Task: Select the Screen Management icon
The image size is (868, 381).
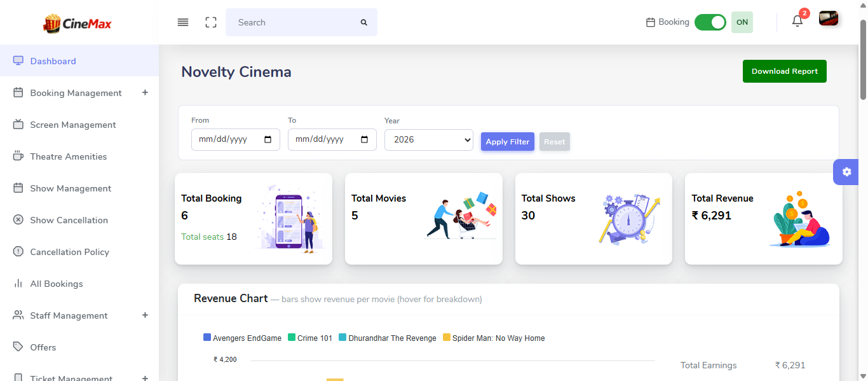Action: (x=18, y=124)
